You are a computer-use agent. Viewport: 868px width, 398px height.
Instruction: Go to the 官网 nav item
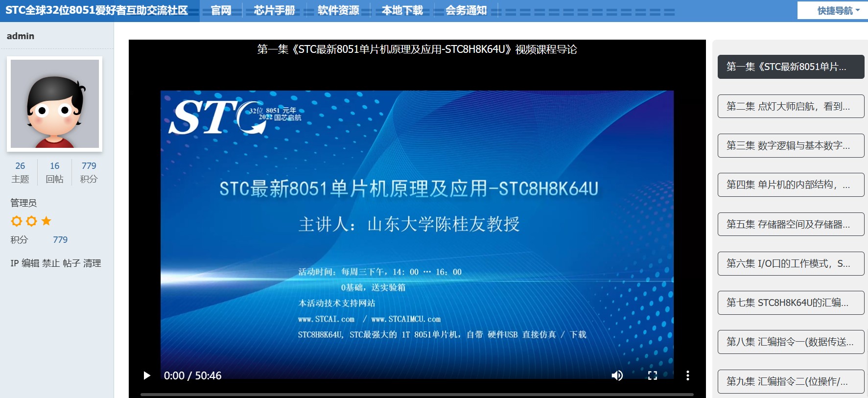pyautogui.click(x=221, y=10)
